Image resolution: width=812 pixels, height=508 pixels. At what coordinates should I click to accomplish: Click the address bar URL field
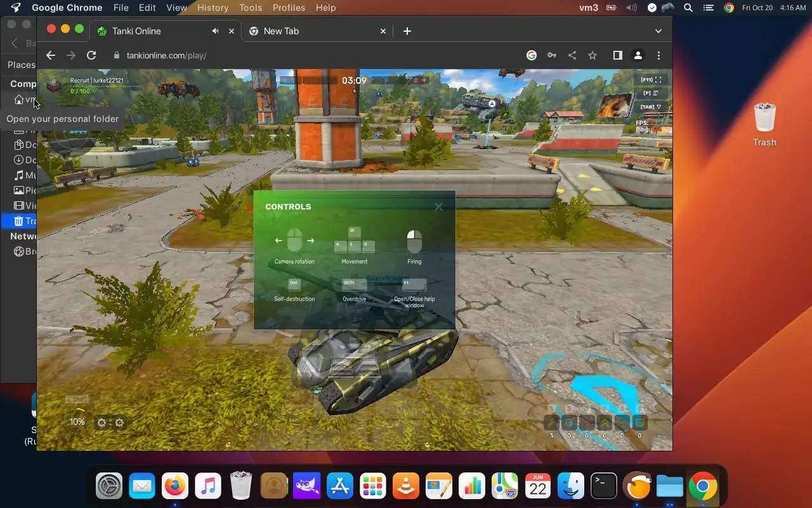[317, 55]
